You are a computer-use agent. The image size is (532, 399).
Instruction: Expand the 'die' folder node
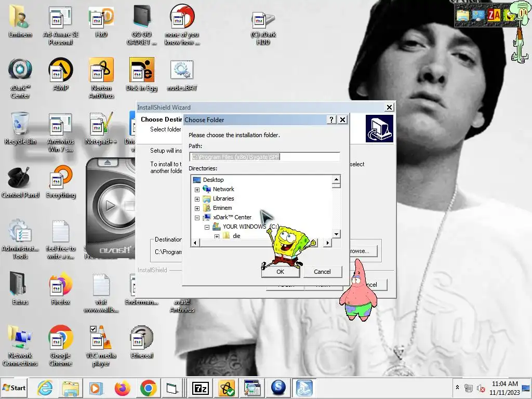(x=217, y=236)
